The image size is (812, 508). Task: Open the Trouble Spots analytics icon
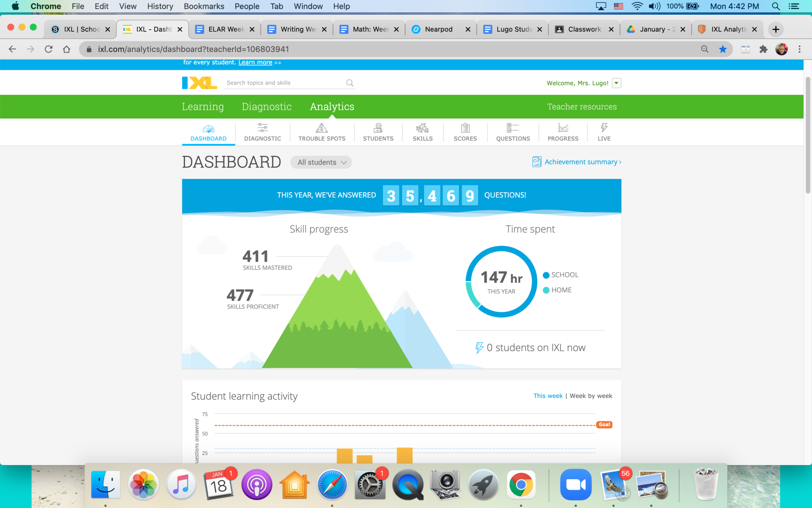(x=322, y=128)
